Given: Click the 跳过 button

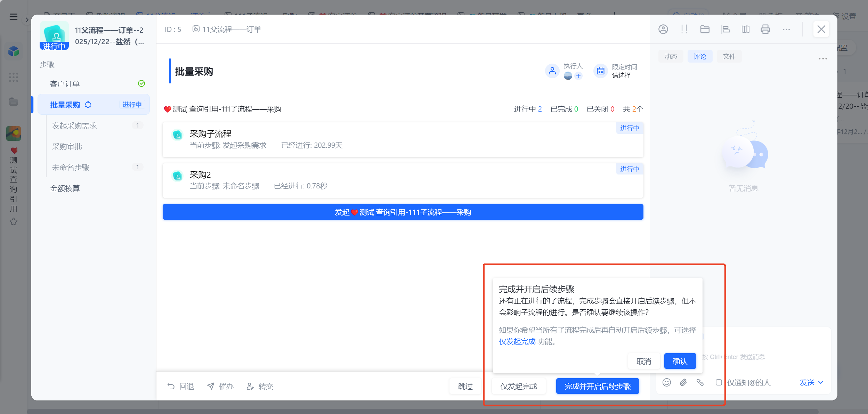Looking at the screenshot, I should (x=465, y=386).
